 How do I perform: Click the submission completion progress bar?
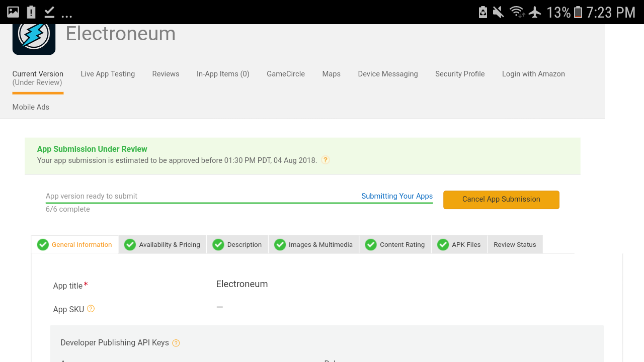coord(239,203)
